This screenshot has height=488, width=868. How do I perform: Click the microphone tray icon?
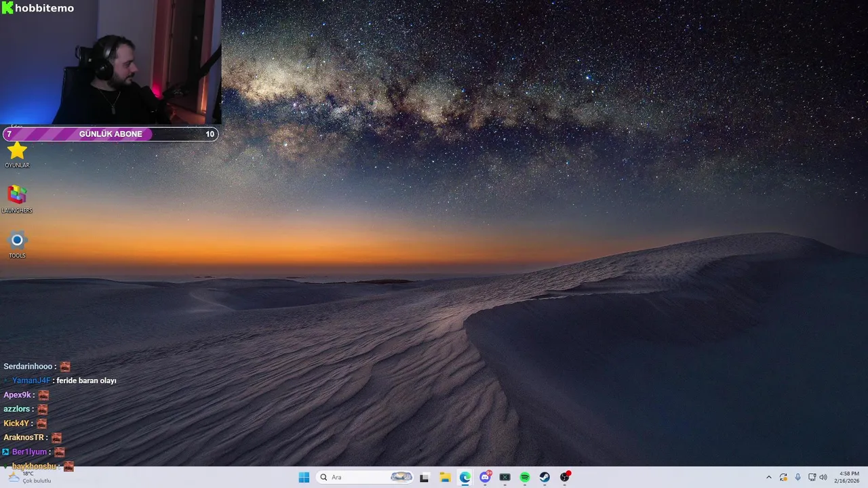click(x=797, y=477)
